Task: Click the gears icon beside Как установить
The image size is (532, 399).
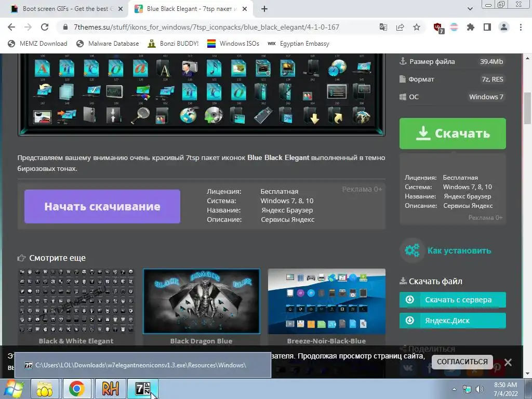Action: 412,251
